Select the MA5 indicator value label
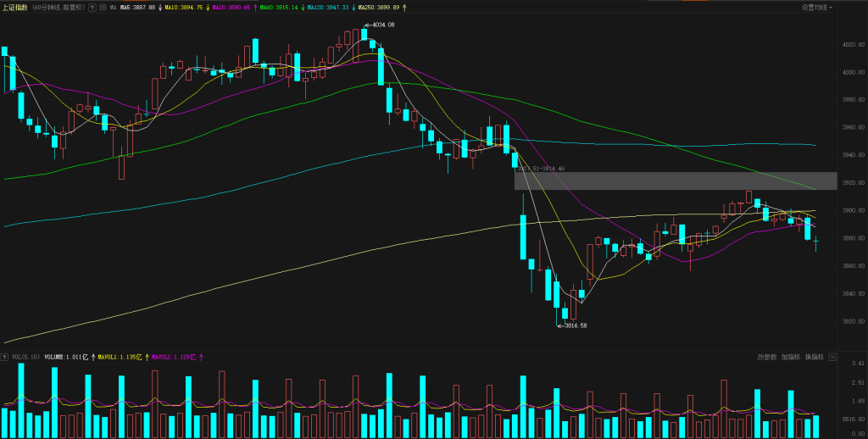Image resolution: width=868 pixels, height=439 pixels. (139, 8)
